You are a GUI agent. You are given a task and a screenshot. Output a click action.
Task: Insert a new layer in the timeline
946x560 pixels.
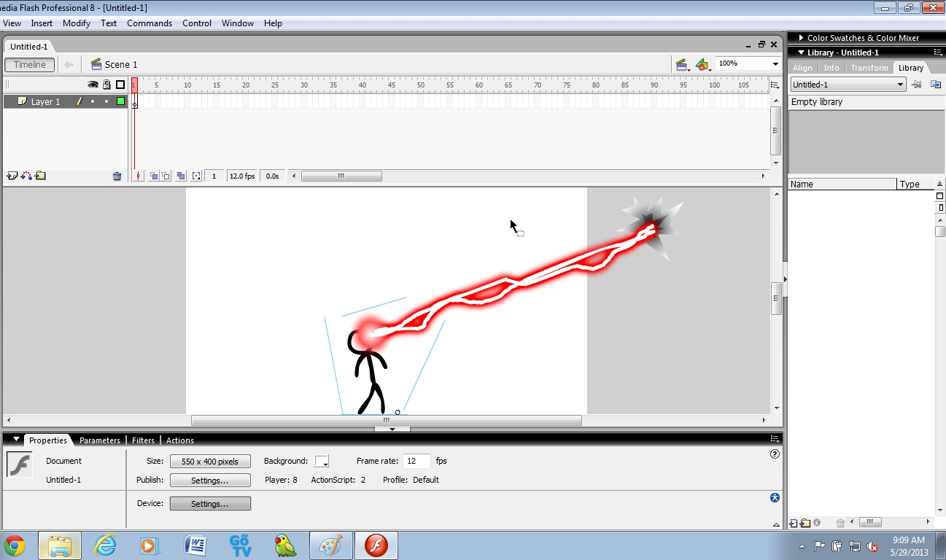(10, 175)
